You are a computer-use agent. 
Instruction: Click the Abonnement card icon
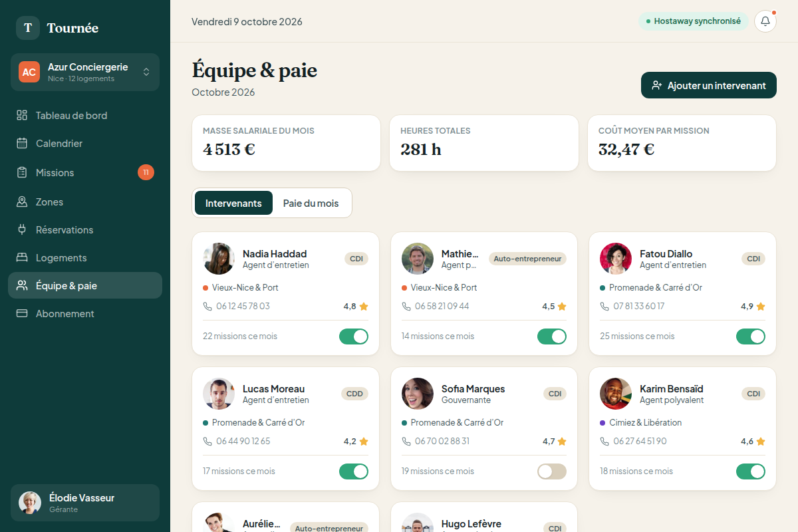click(22, 313)
